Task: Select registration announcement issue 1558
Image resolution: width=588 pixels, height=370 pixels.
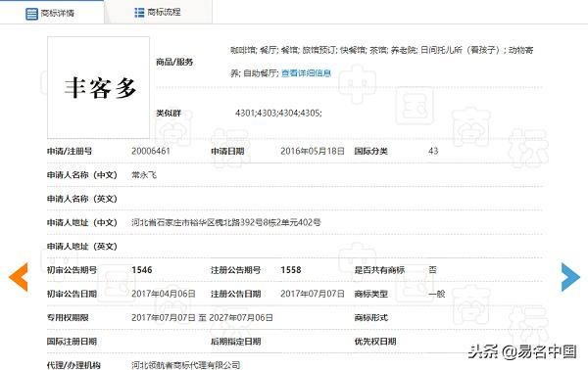Action: click(x=291, y=270)
